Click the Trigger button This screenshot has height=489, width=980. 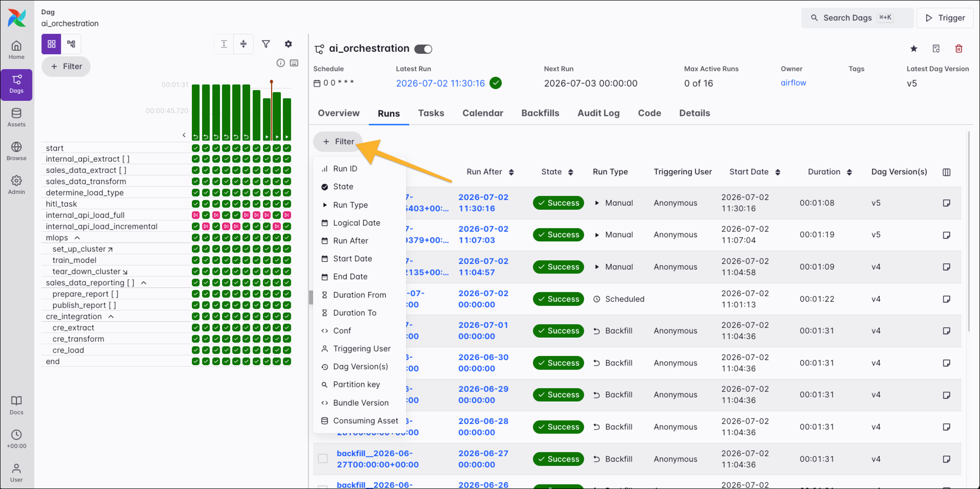click(x=945, y=18)
